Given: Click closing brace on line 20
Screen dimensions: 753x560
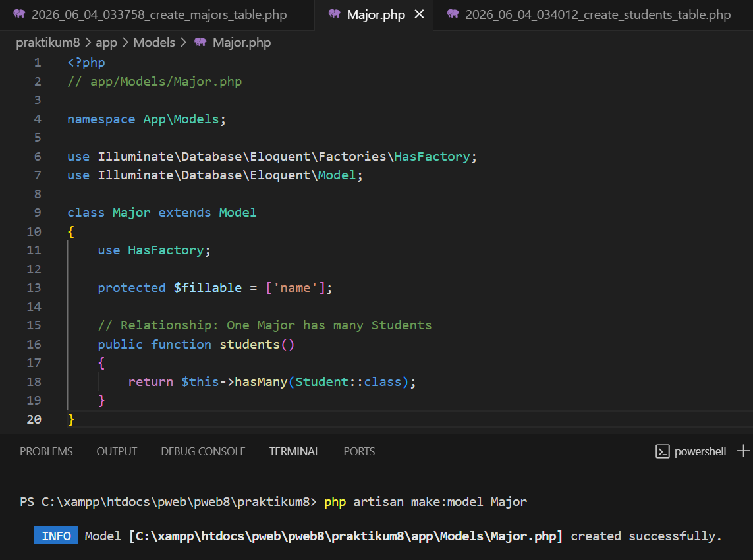Looking at the screenshot, I should (x=71, y=419).
